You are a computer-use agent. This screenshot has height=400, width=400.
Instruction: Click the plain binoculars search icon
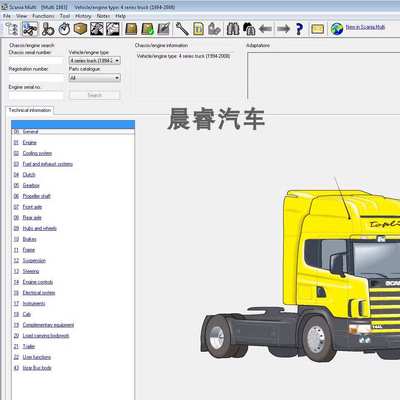point(233,29)
